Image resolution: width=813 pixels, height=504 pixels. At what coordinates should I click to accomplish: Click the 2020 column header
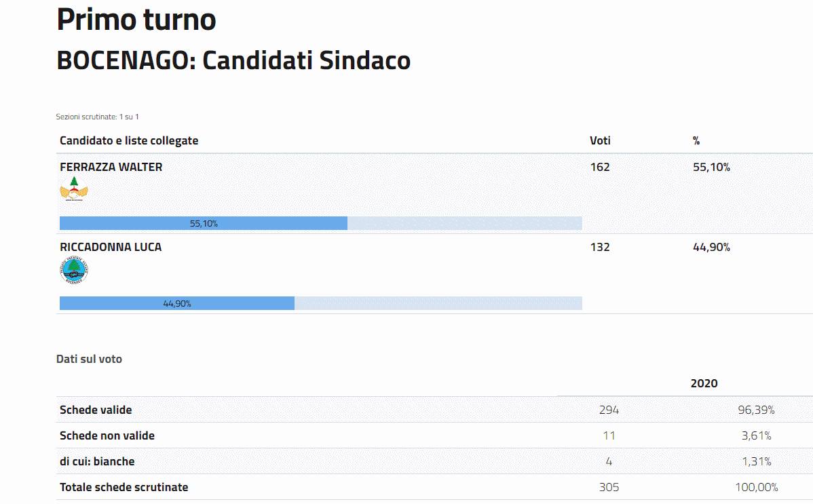pyautogui.click(x=704, y=383)
